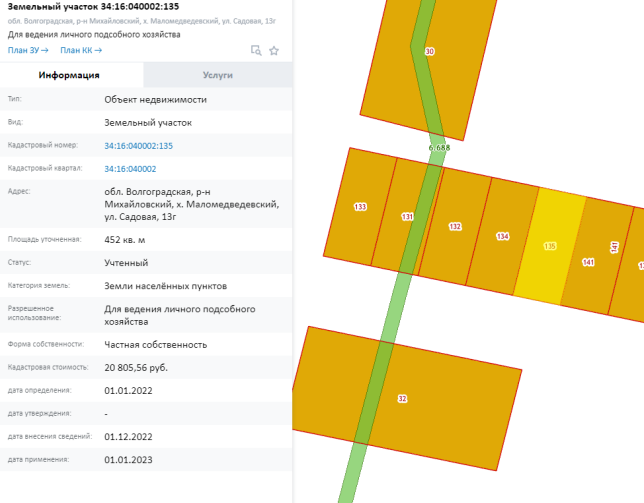Switch to the Услуги tab
Viewport: 644px width, 503px height.
[217, 75]
